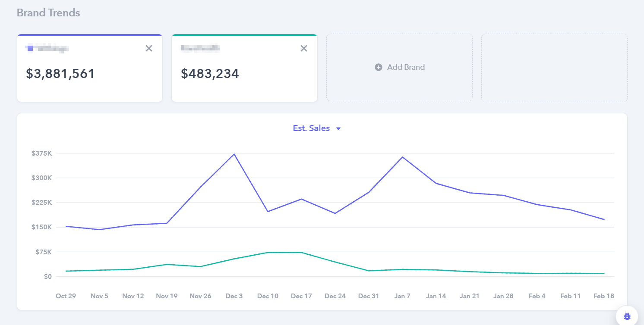This screenshot has height=325, width=644.
Task: Click the Dec 10 date label
Action: (x=268, y=296)
